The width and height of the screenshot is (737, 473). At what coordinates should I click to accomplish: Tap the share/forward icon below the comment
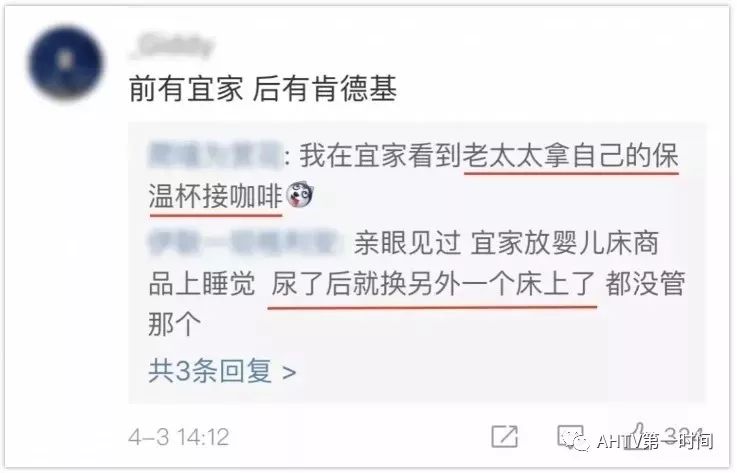coord(505,436)
